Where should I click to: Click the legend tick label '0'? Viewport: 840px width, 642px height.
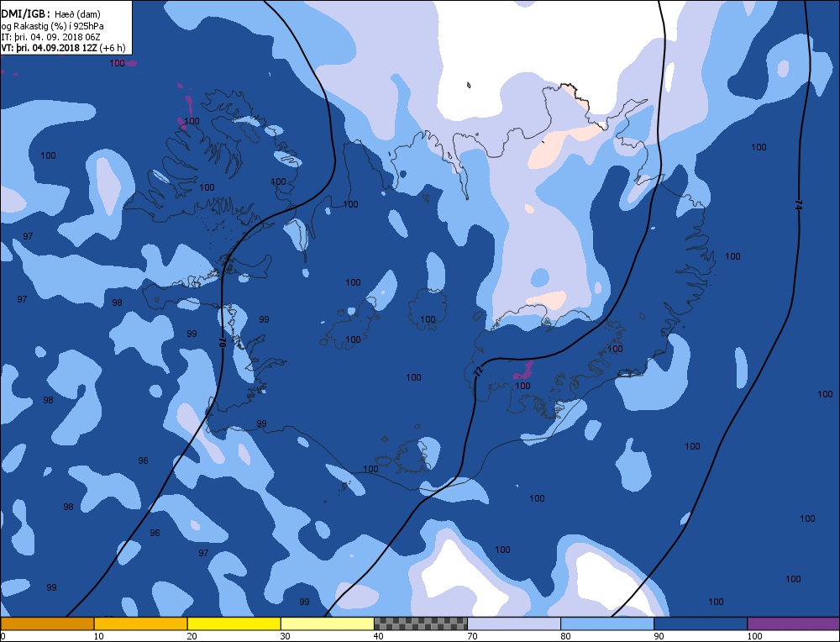pyautogui.click(x=3, y=636)
